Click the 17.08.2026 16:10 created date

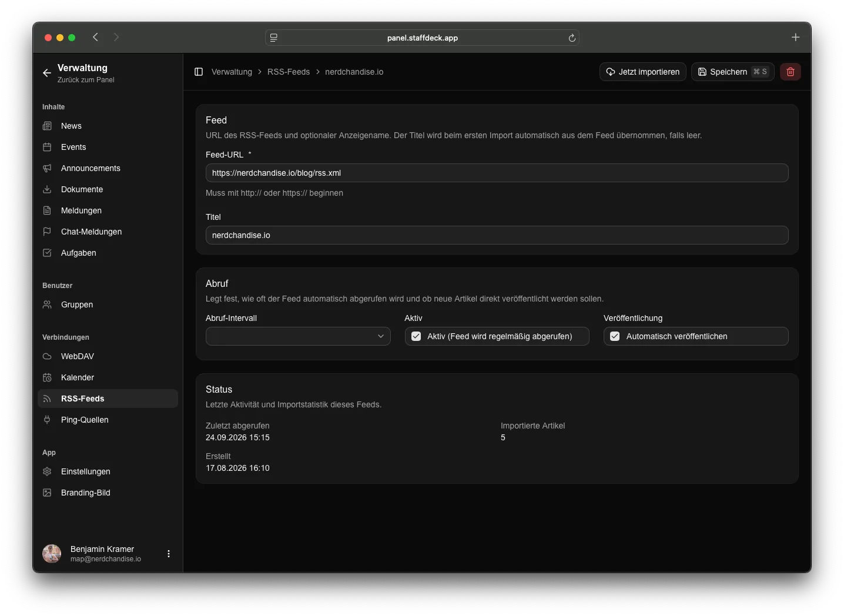coord(237,468)
